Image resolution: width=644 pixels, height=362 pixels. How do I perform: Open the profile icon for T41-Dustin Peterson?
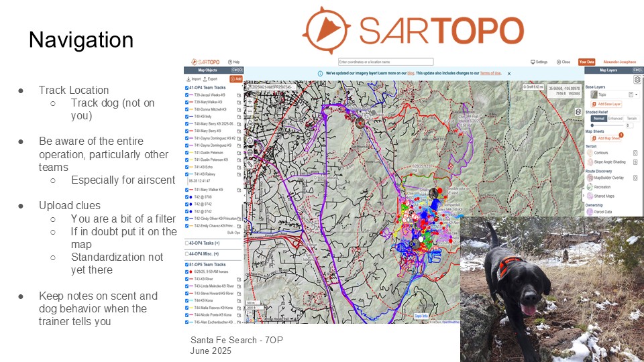tap(239, 153)
